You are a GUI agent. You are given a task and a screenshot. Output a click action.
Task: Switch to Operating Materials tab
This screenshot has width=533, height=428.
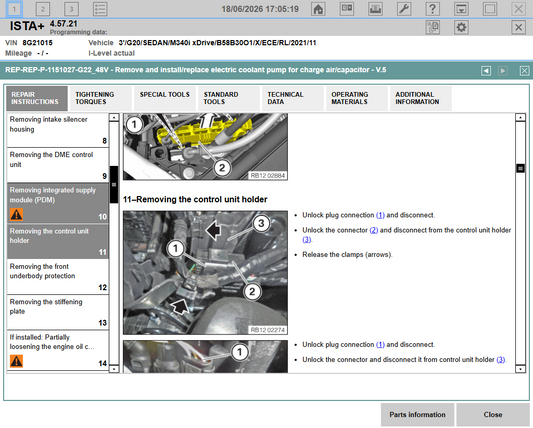click(356, 99)
